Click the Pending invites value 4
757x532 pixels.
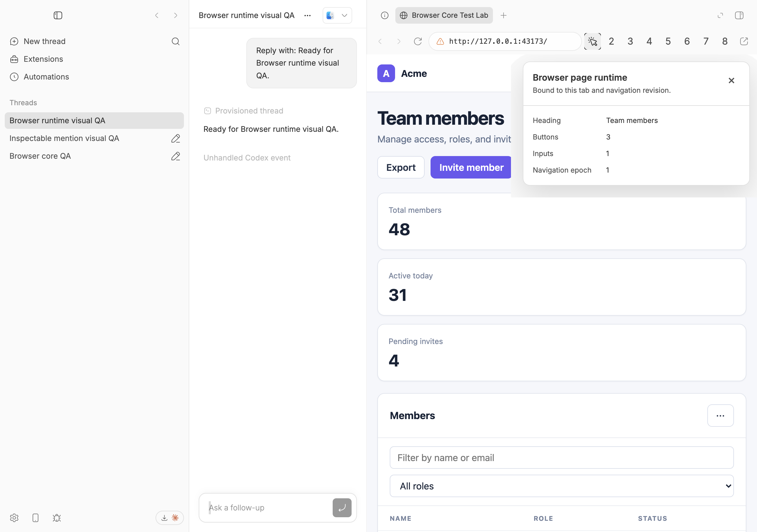[394, 361]
